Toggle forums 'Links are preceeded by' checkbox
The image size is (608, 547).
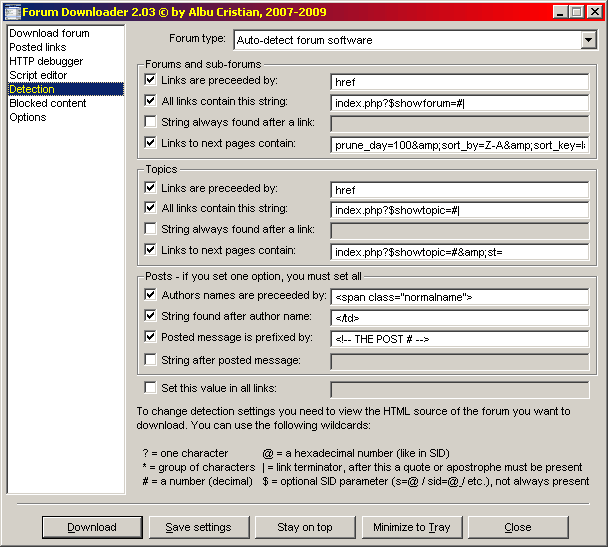pyautogui.click(x=150, y=80)
